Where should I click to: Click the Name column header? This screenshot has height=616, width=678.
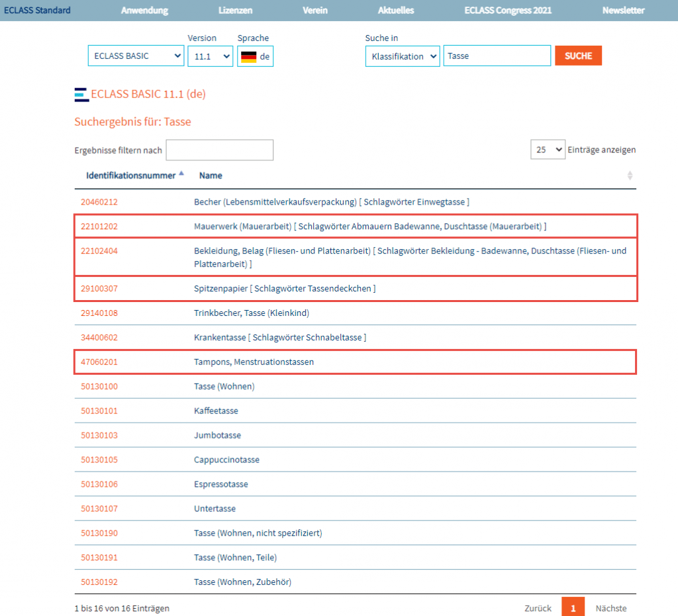211,176
